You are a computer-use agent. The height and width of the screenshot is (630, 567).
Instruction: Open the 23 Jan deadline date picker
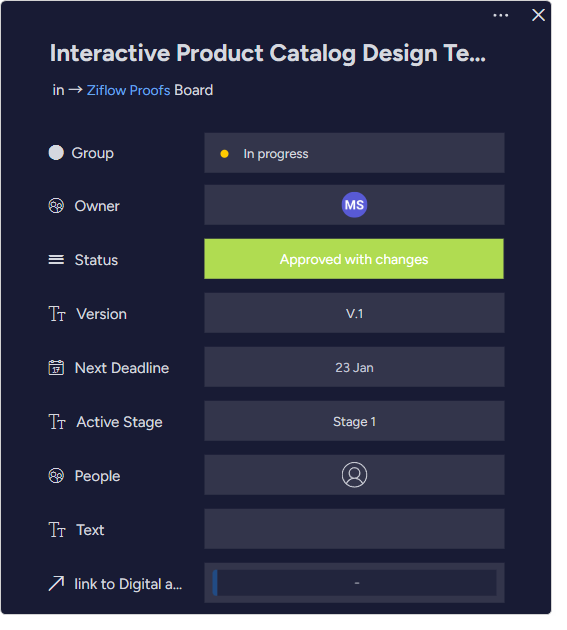[354, 367]
